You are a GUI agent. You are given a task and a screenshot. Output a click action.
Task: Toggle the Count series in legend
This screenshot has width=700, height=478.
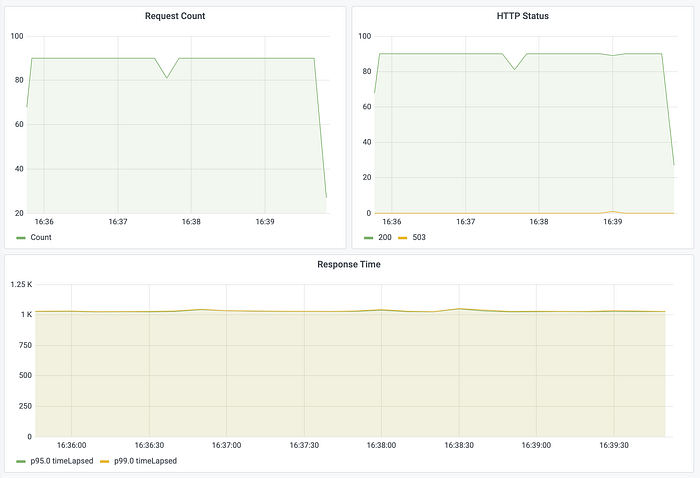click(41, 237)
